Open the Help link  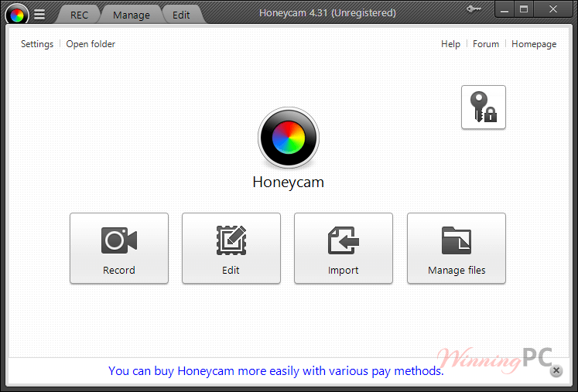click(x=450, y=44)
